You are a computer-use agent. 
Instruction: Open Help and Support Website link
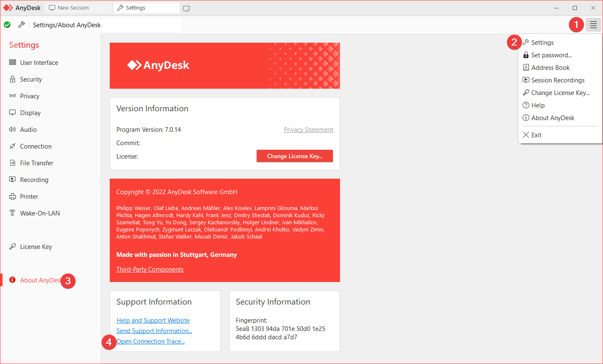pyautogui.click(x=153, y=320)
